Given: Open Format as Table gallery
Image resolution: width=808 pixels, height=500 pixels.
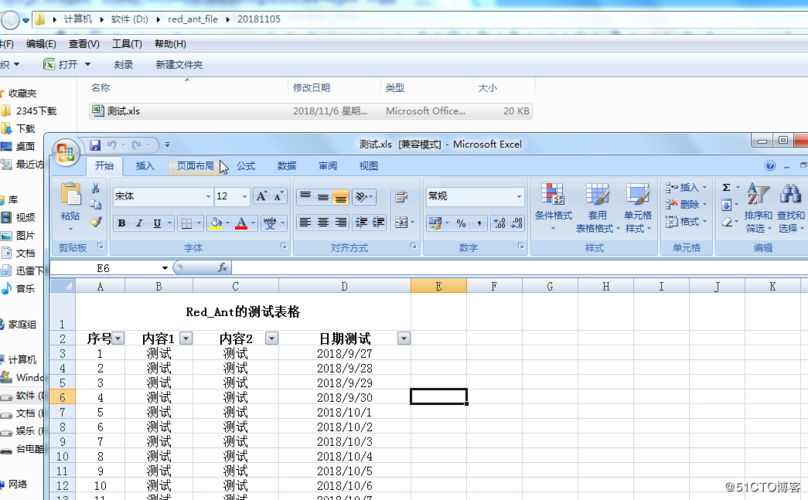Looking at the screenshot, I should [x=597, y=207].
